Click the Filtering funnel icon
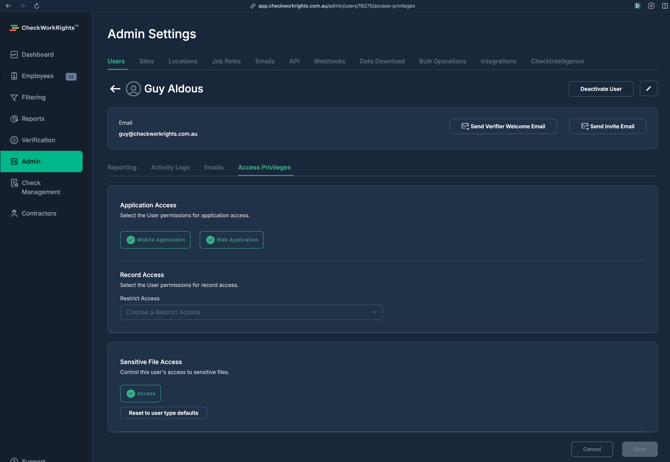The width and height of the screenshot is (670, 462). (14, 97)
